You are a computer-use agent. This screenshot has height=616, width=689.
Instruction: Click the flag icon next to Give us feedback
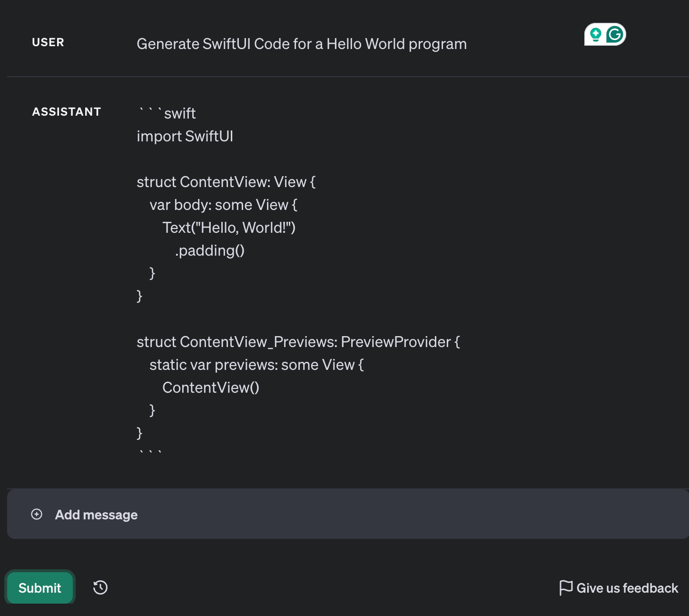(566, 587)
